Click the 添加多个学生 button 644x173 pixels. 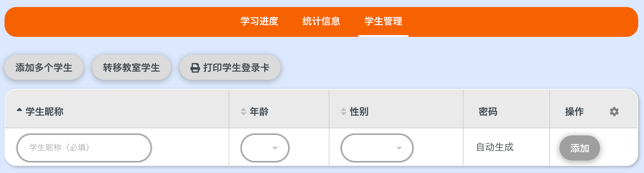[44, 67]
